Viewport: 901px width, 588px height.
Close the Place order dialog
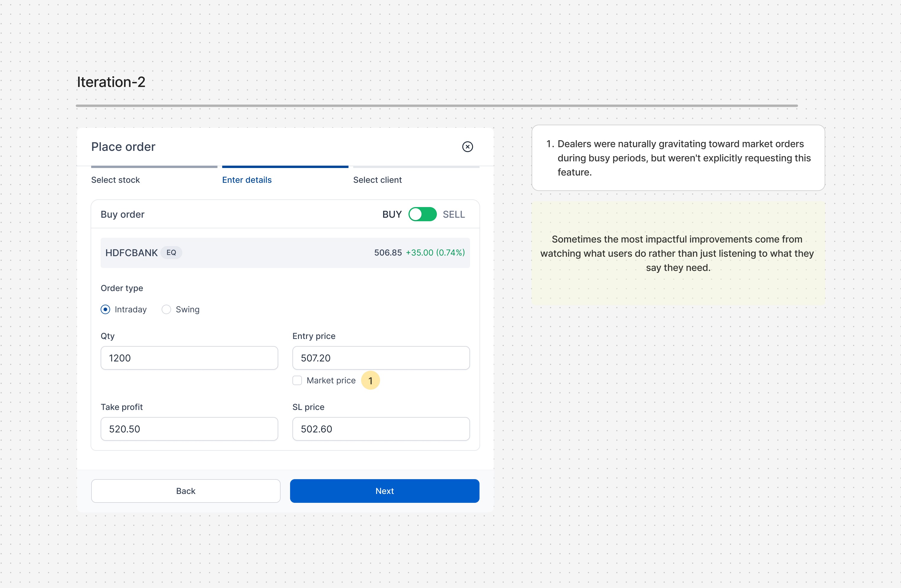[x=467, y=147]
